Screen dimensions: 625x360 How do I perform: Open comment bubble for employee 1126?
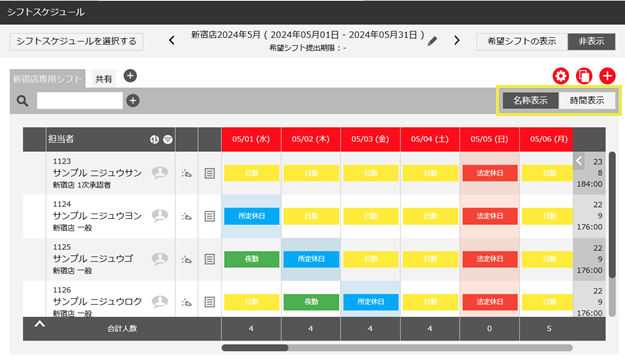pos(159,302)
